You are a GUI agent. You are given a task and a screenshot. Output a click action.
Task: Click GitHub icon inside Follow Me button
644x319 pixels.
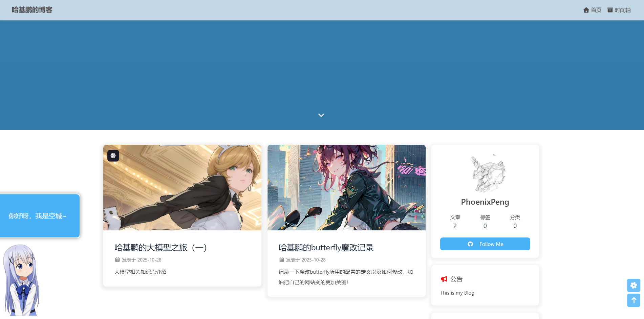470,244
